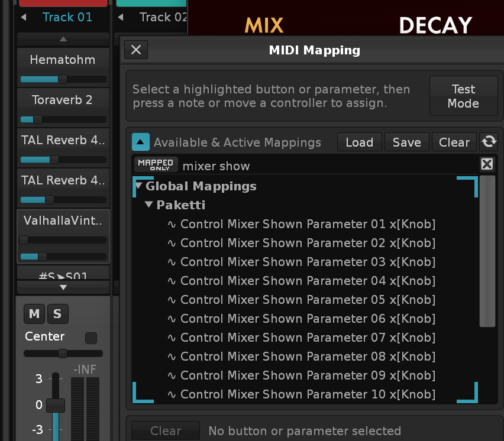
Task: Click the Load mappings button
Action: pos(359,142)
